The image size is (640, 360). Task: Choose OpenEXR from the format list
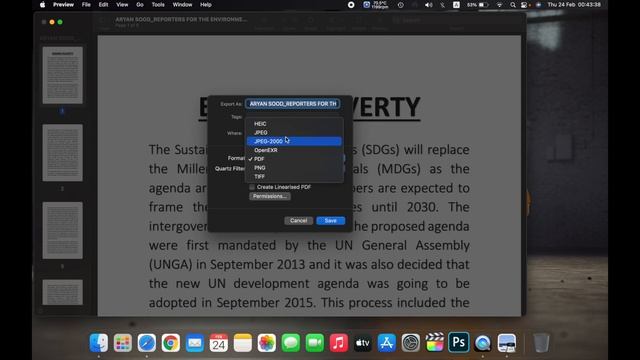tap(294, 150)
